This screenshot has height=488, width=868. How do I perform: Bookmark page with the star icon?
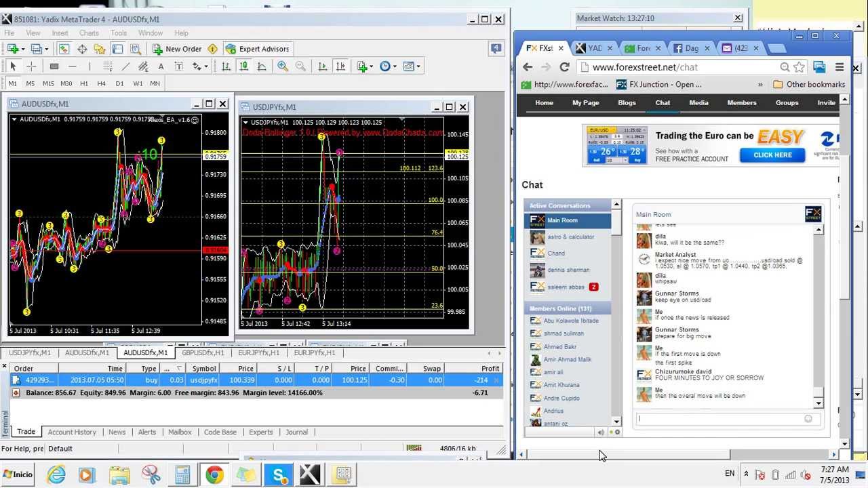pyautogui.click(x=800, y=67)
